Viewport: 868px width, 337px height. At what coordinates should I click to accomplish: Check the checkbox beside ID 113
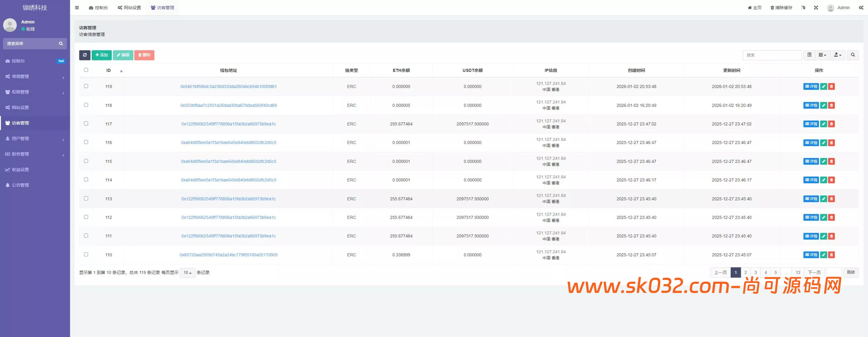pyautogui.click(x=86, y=198)
